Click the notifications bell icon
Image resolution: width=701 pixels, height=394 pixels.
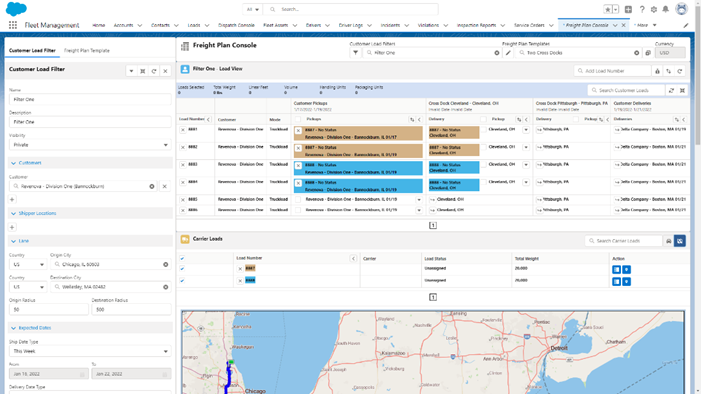pos(666,9)
